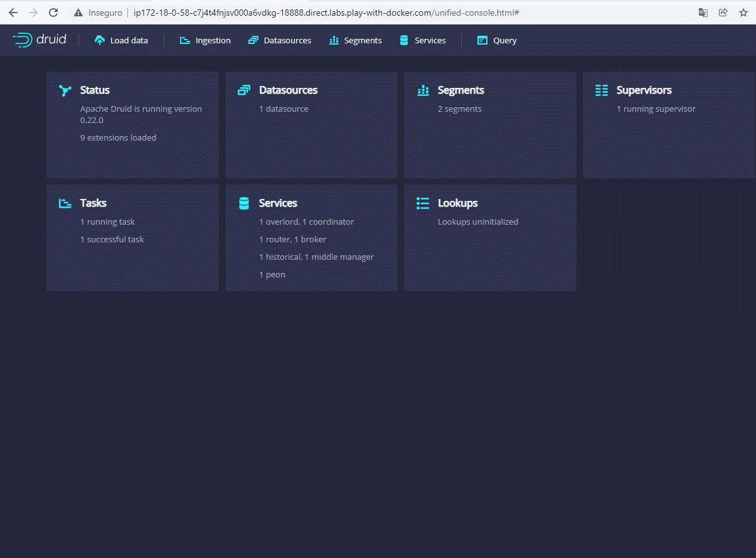Click the Supervisors list icon

tap(601, 90)
